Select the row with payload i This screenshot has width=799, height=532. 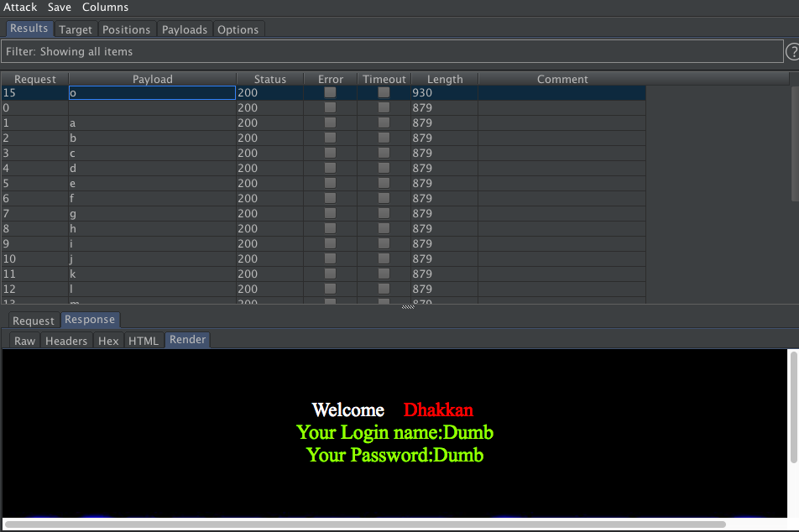coord(324,243)
